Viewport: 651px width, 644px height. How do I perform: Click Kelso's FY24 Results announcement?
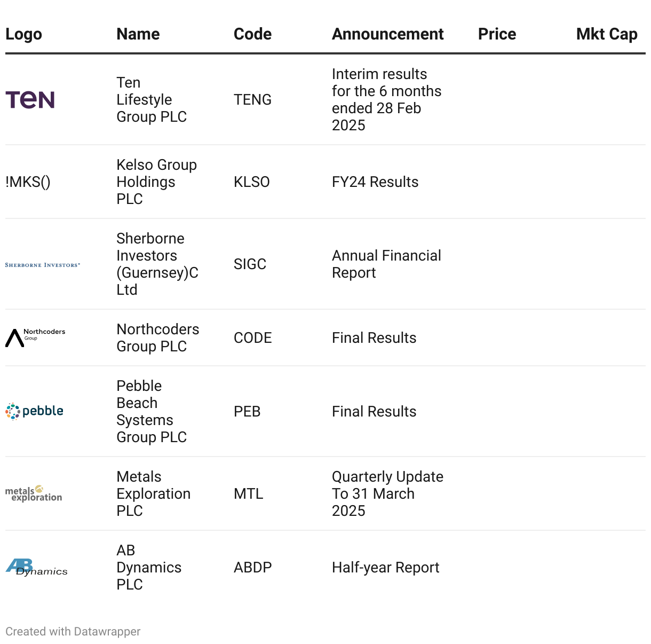(375, 182)
